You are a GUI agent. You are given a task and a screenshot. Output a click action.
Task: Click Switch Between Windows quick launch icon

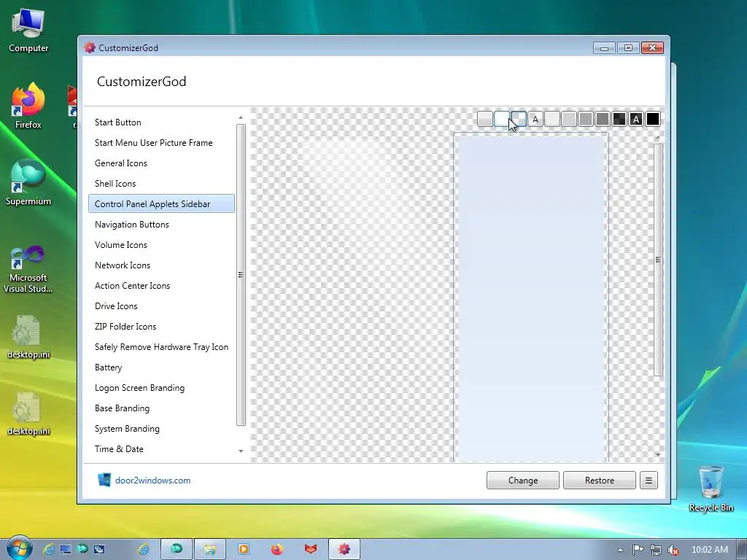pos(99,550)
